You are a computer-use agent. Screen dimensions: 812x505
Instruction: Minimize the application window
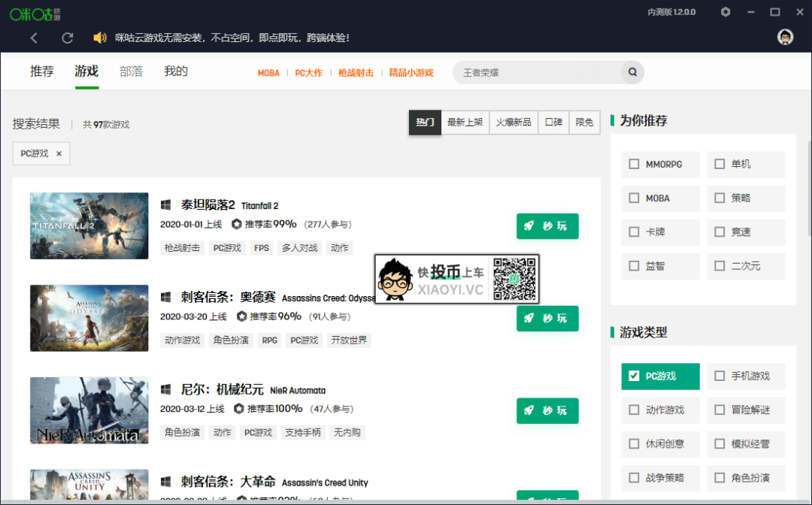[751, 12]
